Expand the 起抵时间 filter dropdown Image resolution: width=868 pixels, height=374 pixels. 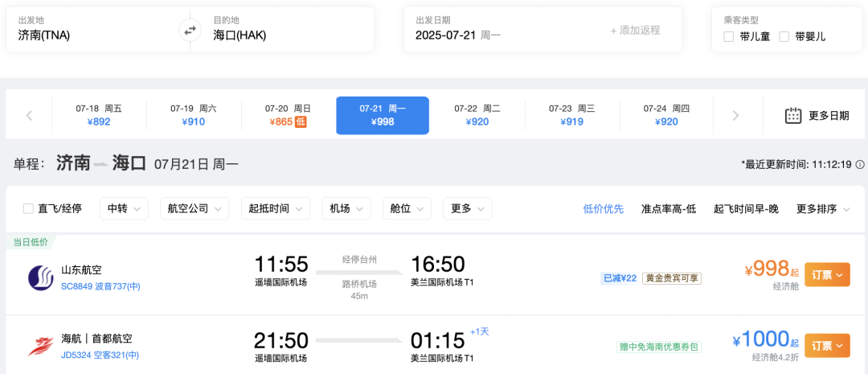[x=275, y=209]
